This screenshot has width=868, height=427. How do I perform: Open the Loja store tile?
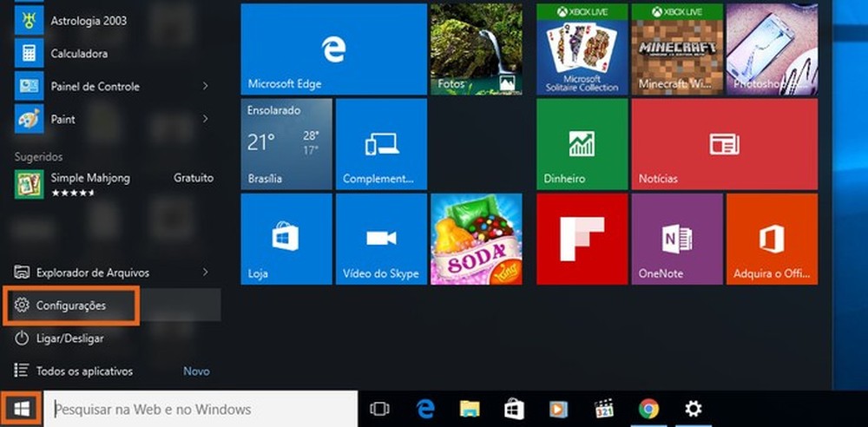coord(286,239)
